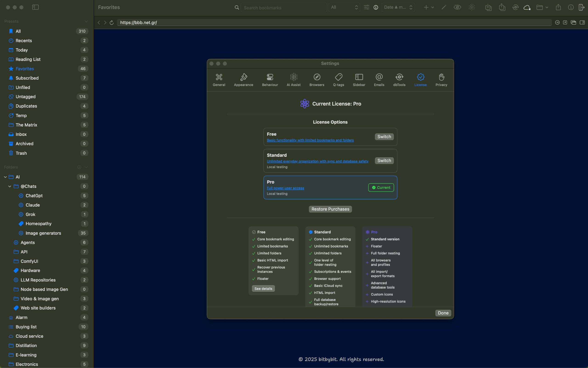The height and width of the screenshot is (368, 588).
Task: Click the search magnifier icon
Action: (x=237, y=8)
